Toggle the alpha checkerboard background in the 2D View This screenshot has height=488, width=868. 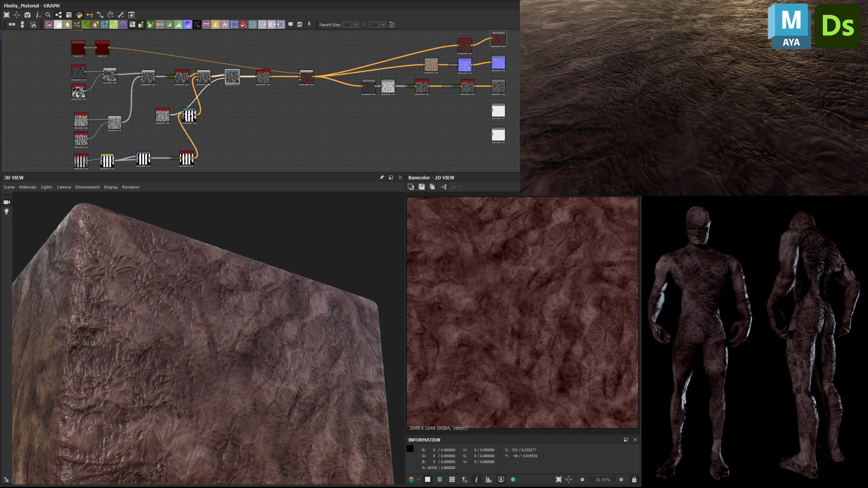(428, 480)
